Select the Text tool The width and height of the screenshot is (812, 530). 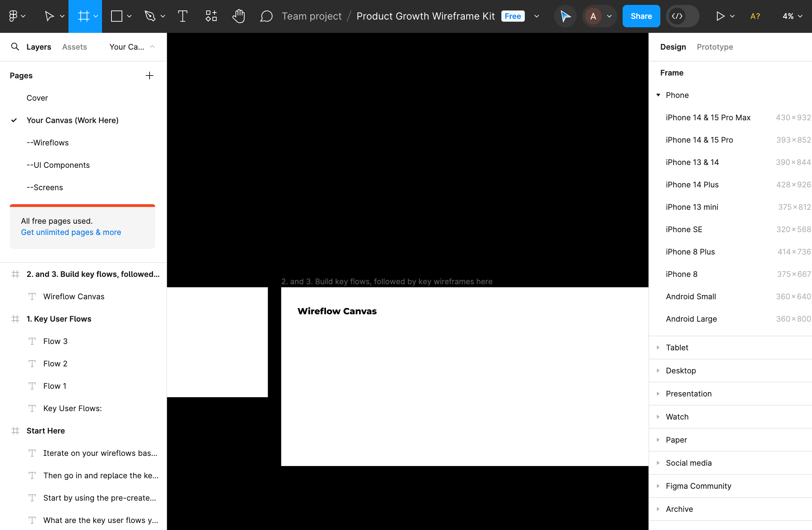182,16
